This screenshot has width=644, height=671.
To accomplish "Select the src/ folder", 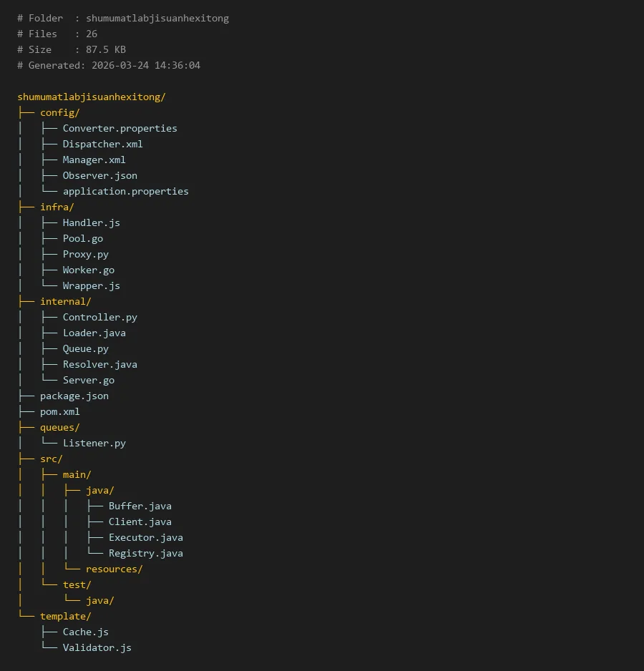I will pos(51,459).
